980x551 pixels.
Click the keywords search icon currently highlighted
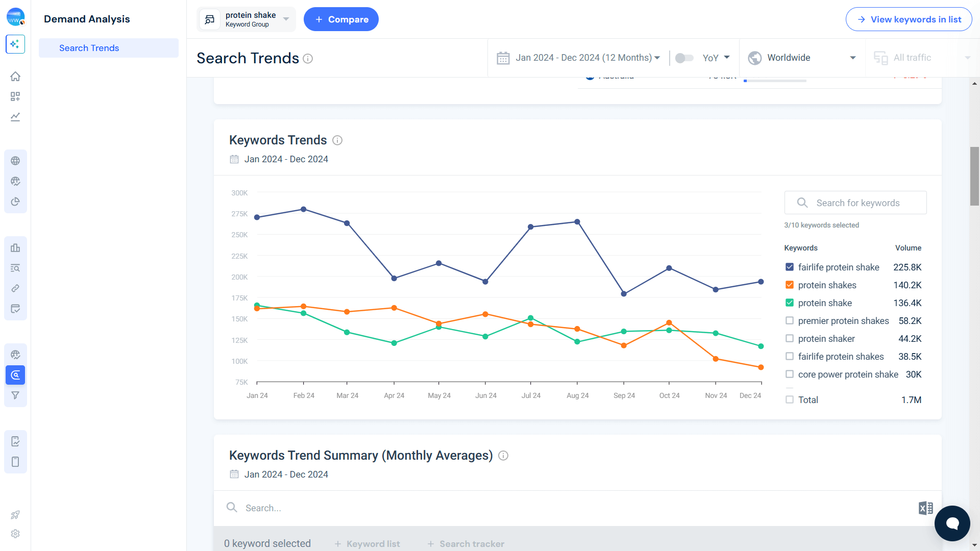(x=15, y=375)
